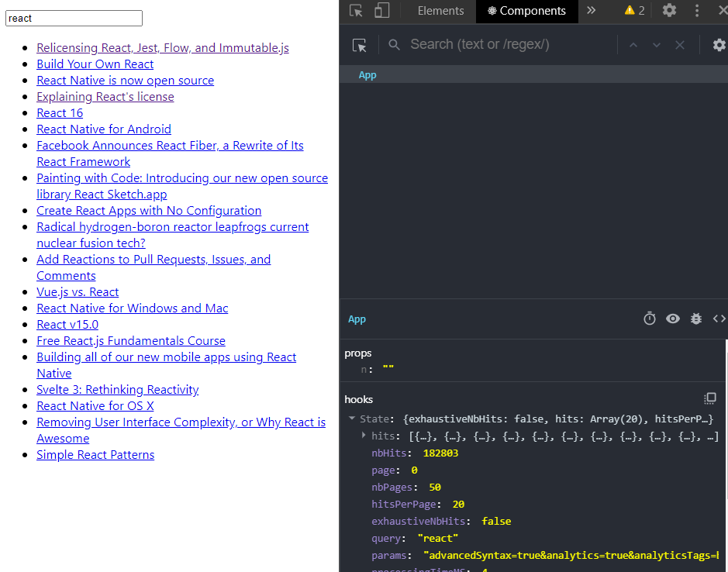Screen dimensions: 728x572
Task: Select the Components tab
Action: point(527,11)
